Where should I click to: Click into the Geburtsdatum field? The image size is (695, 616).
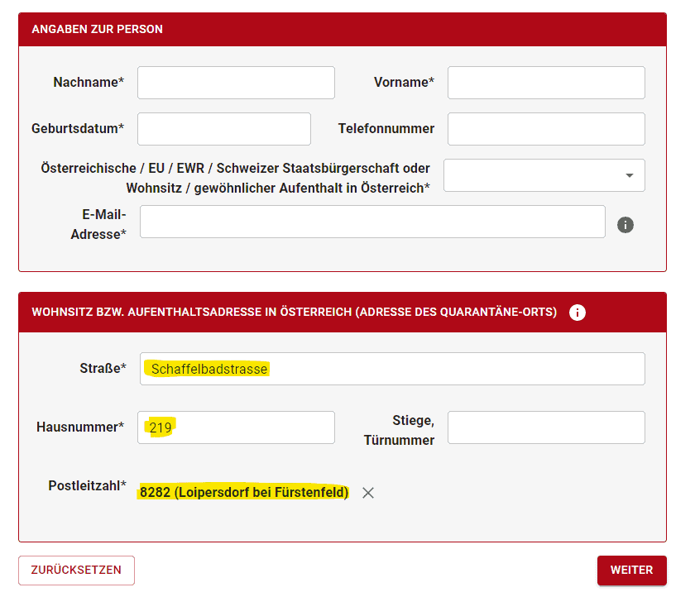[224, 129]
